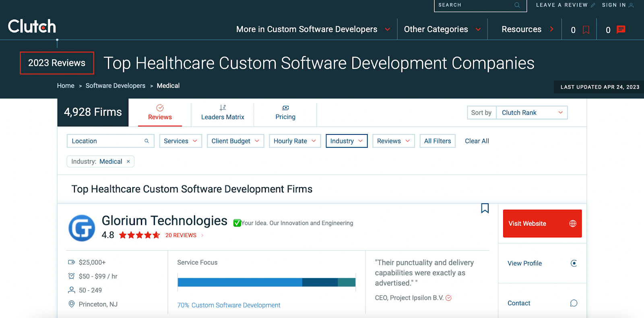Click the View Profile circle icon
This screenshot has width=644, height=318.
574,263
